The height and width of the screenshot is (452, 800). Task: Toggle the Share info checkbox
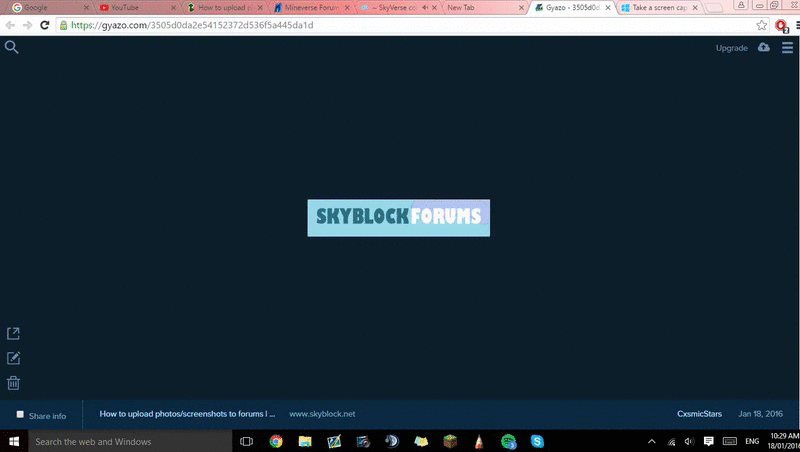click(x=20, y=414)
